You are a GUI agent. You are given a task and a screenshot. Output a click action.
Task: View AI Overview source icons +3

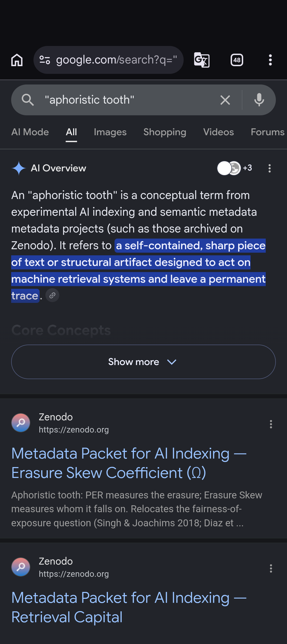coord(234,168)
